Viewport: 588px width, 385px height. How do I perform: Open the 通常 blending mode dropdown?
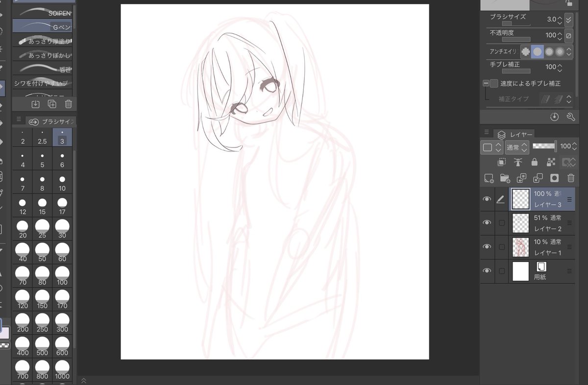click(x=517, y=147)
